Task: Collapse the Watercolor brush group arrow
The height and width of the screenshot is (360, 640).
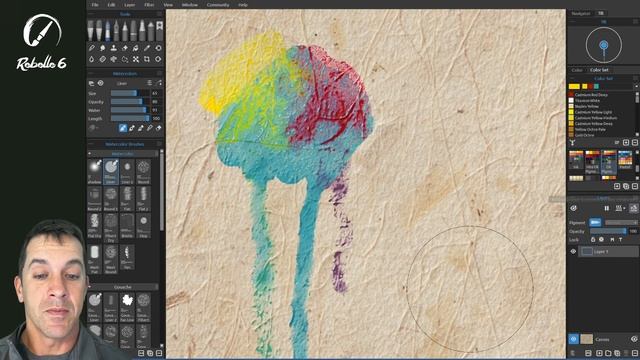Action: (x=89, y=153)
